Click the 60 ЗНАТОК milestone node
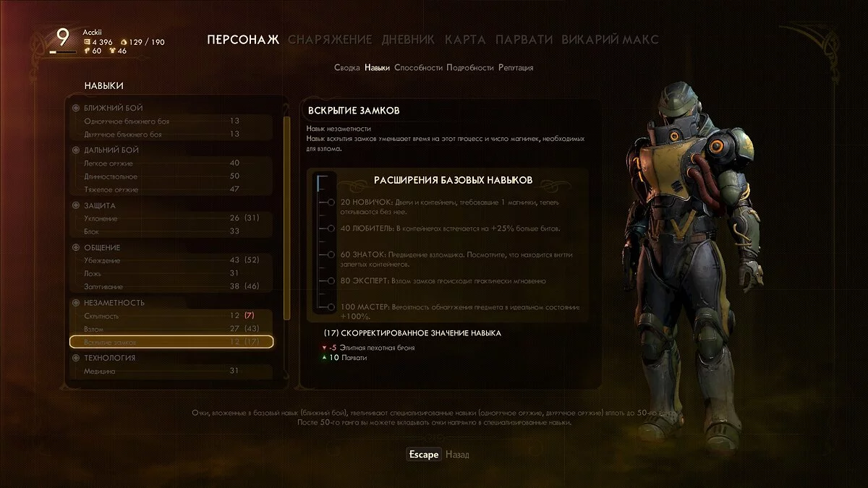Viewport: 868px width, 488px height. 331,254
